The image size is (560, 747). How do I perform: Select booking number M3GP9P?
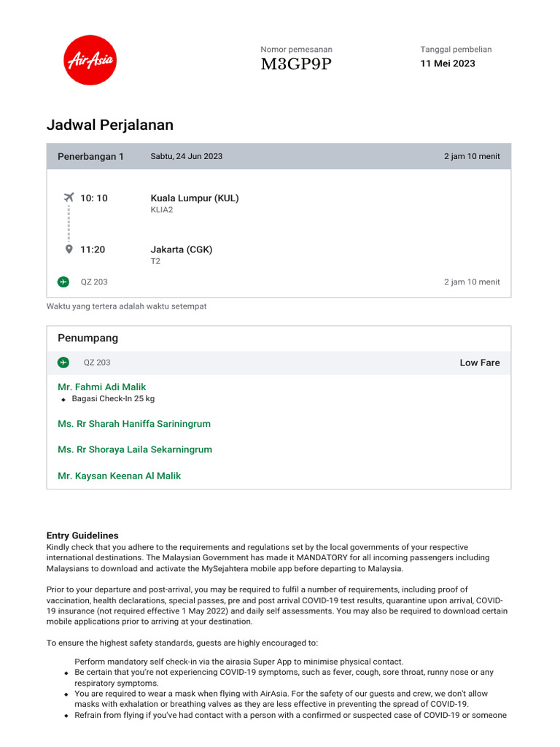(296, 64)
